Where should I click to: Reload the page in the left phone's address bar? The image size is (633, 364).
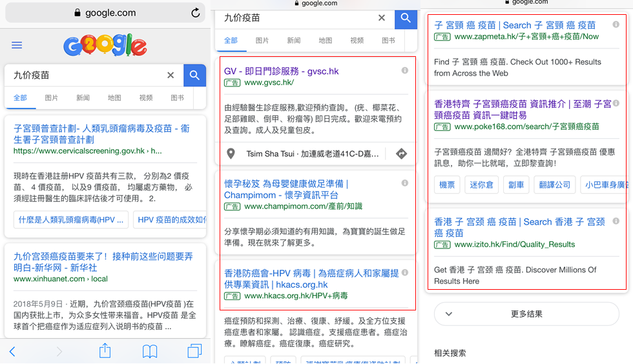pyautogui.click(x=195, y=12)
